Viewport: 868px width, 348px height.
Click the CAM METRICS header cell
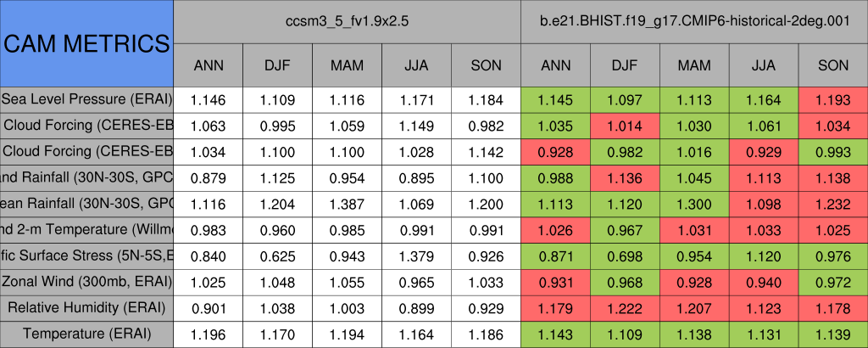click(x=86, y=42)
